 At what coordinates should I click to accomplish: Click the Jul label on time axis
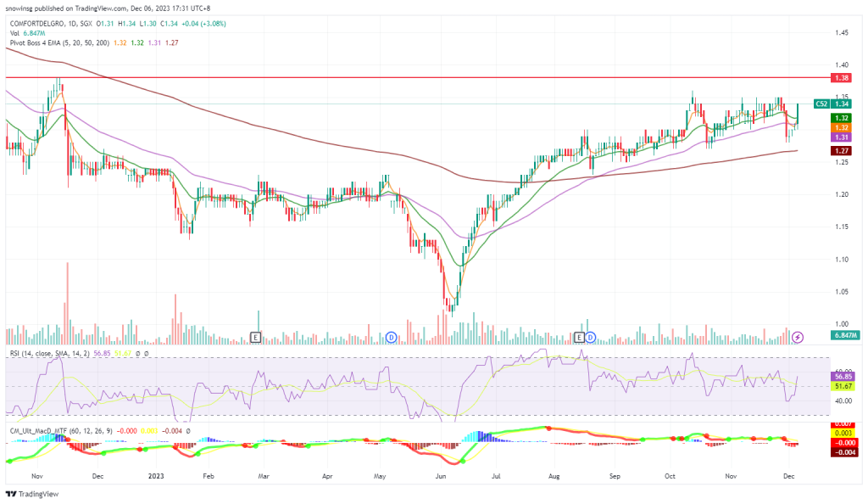point(496,476)
